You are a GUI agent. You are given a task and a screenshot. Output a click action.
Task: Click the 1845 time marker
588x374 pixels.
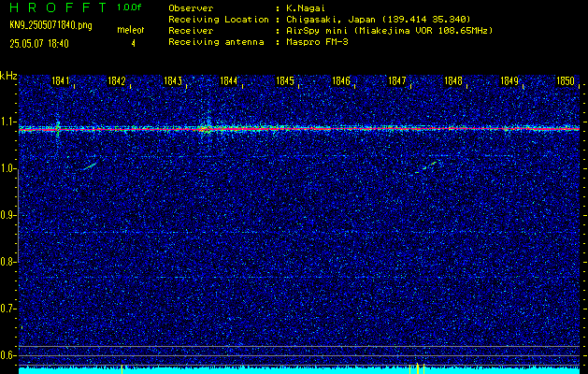tap(284, 81)
